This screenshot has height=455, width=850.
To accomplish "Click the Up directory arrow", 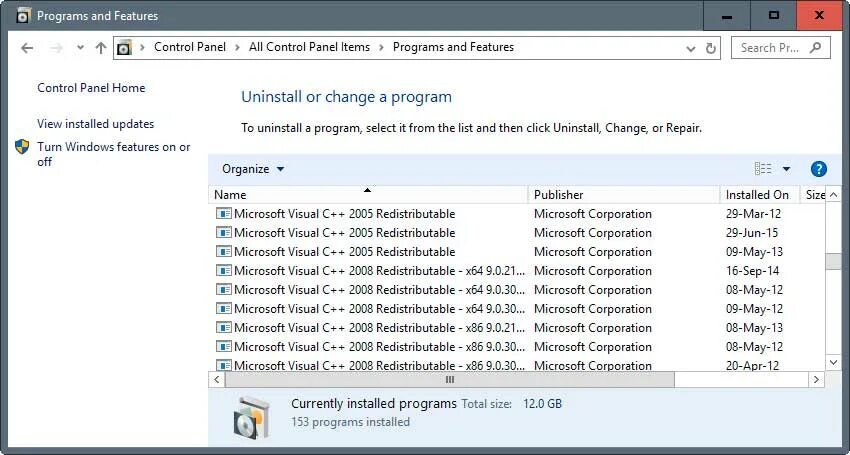I will coord(100,48).
